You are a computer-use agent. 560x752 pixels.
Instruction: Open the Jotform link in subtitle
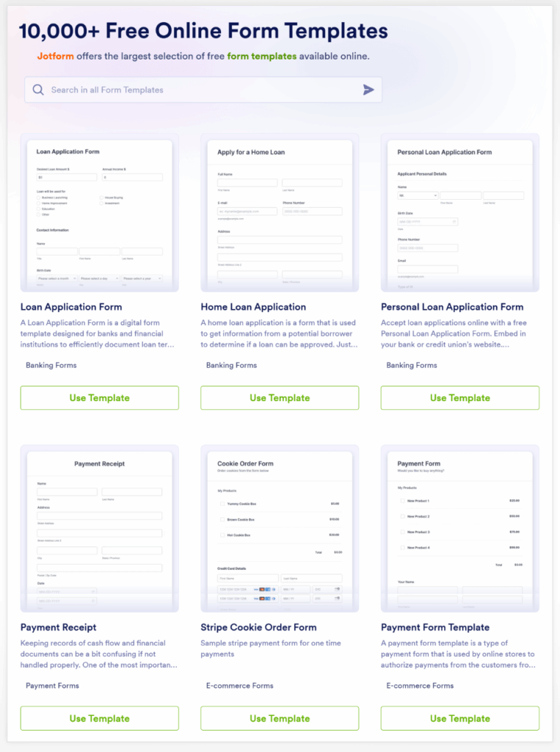(x=56, y=56)
